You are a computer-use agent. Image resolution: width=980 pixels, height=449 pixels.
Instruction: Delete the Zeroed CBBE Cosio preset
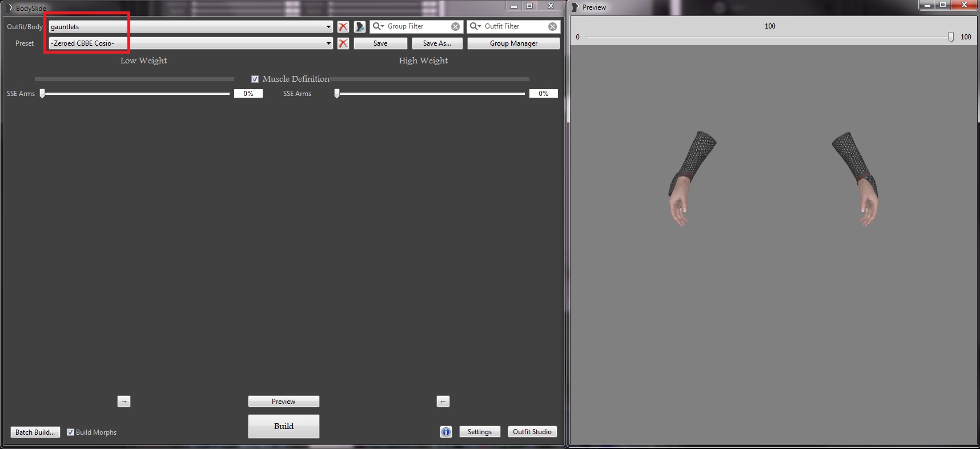pos(343,43)
